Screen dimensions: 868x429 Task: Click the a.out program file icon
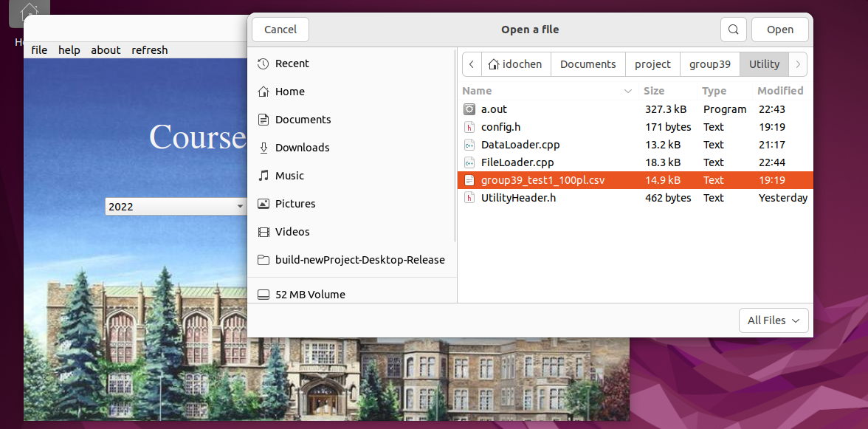[x=469, y=109]
